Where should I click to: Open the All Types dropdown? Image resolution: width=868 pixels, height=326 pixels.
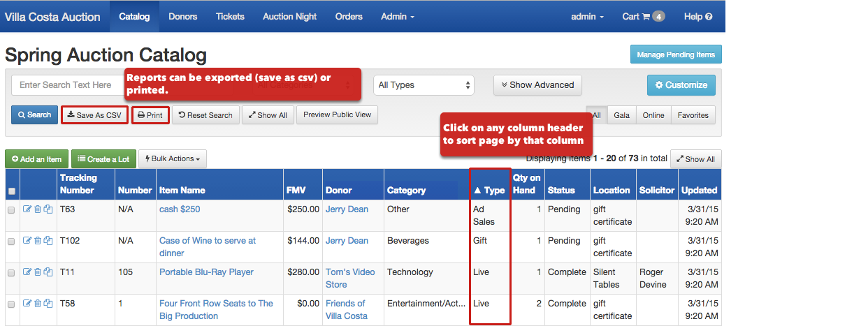424,85
